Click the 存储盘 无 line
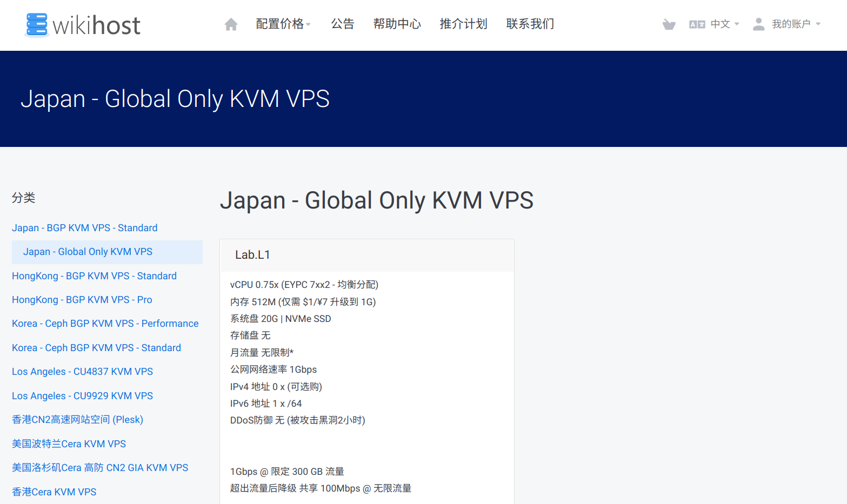The height and width of the screenshot is (504, 847). pos(250,335)
